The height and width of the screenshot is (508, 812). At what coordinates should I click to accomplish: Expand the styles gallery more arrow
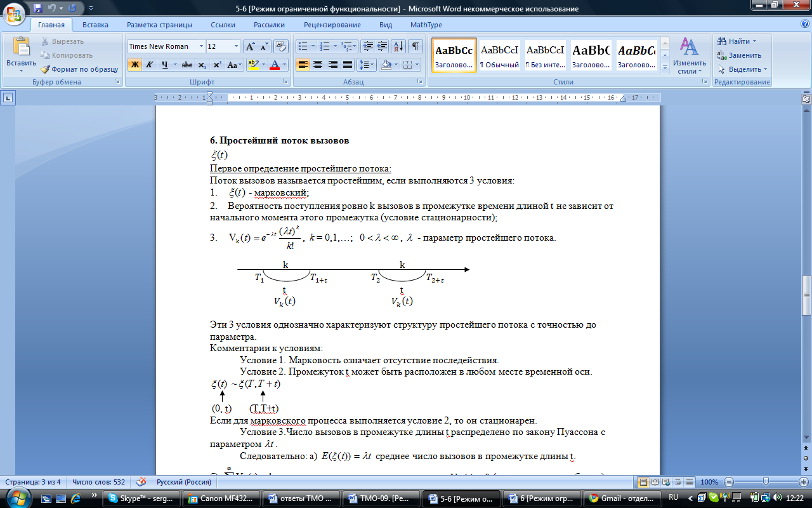point(665,67)
